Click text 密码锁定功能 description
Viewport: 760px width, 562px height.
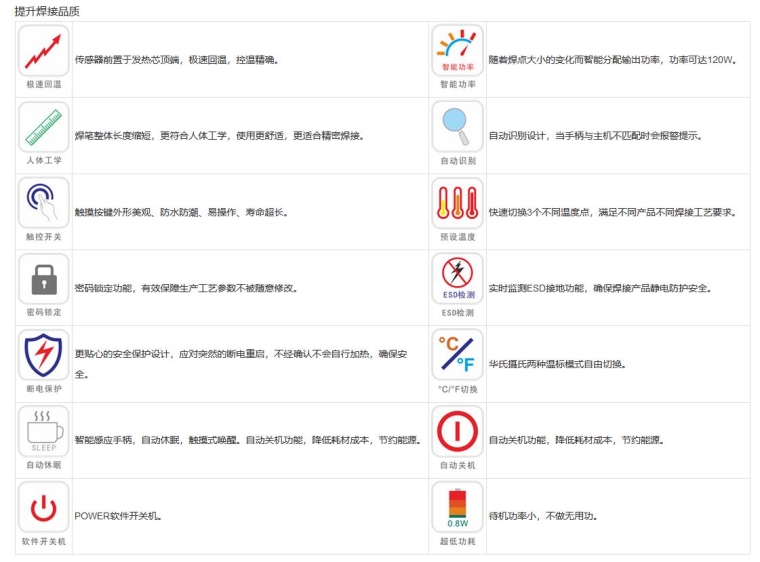click(186, 288)
